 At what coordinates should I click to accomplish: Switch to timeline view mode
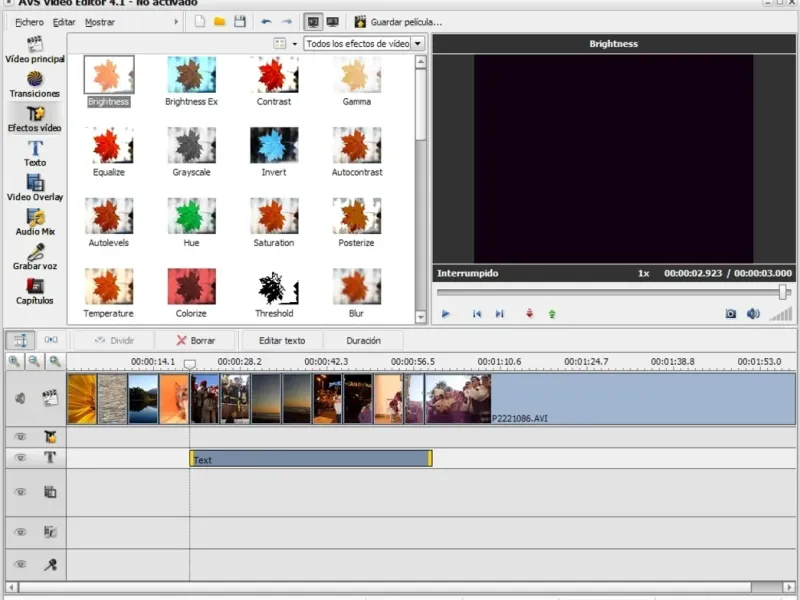tap(20, 340)
